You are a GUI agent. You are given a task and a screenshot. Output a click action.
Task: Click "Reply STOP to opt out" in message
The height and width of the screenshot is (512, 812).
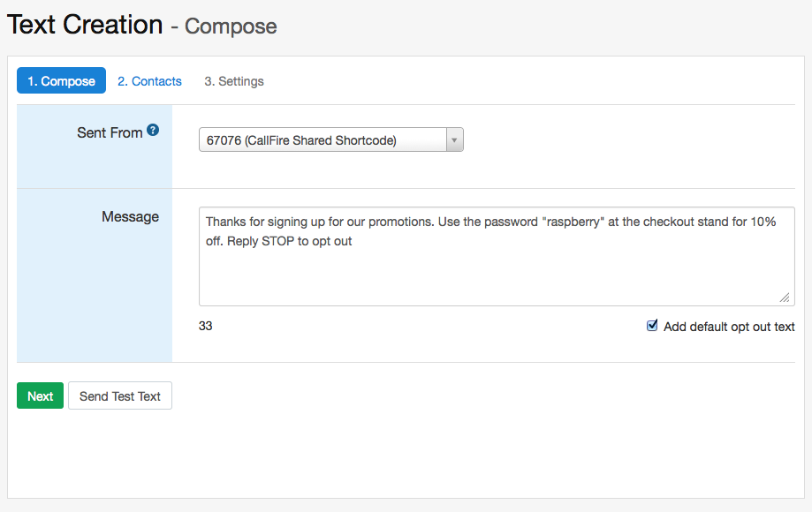[x=290, y=241]
